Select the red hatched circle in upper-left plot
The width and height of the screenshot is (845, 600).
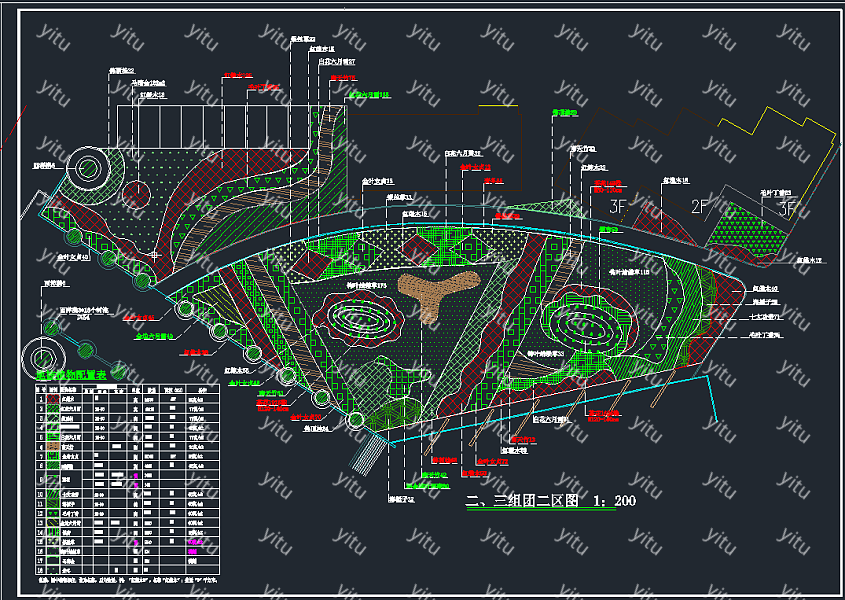tap(136, 195)
